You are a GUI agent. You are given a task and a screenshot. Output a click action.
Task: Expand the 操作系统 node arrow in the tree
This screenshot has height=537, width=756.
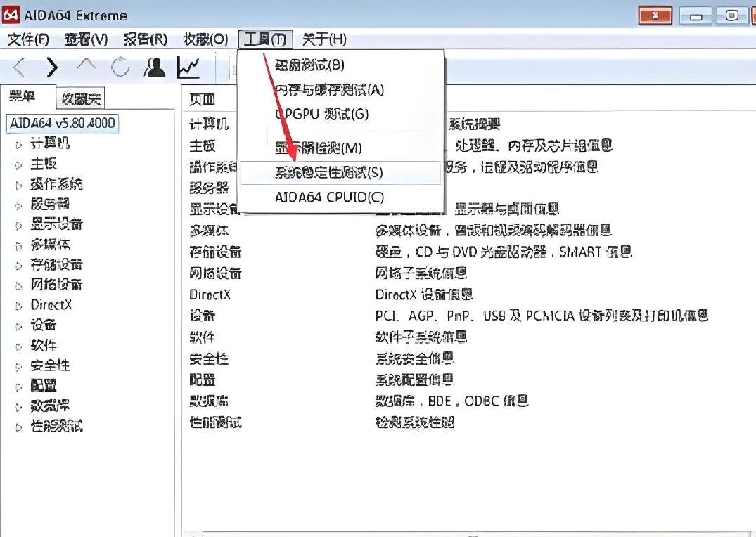tap(18, 185)
